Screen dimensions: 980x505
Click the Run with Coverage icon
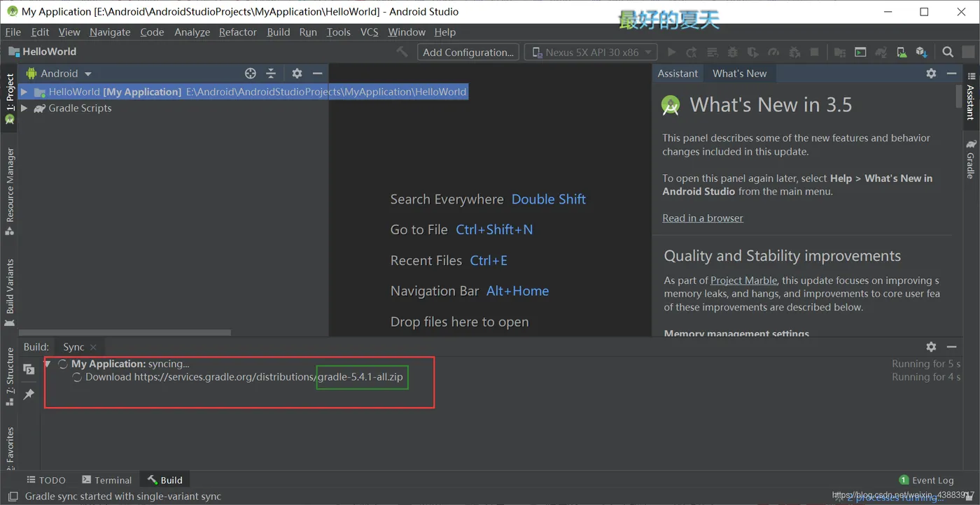click(753, 52)
